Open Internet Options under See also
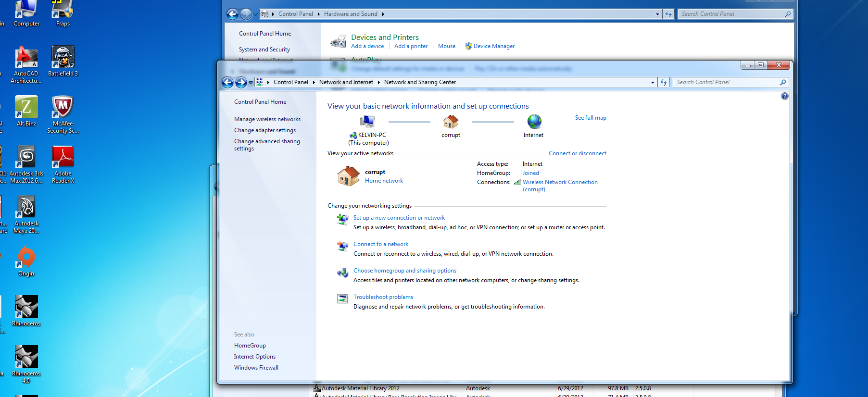The width and height of the screenshot is (868, 397). (255, 357)
